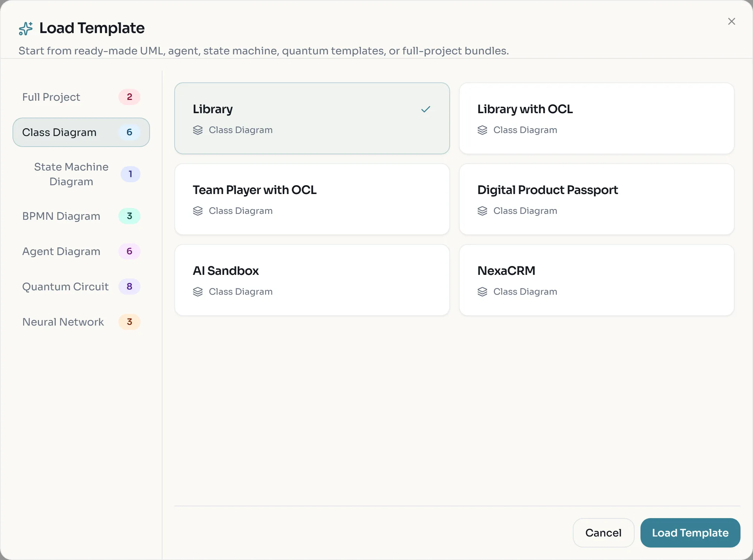Image resolution: width=753 pixels, height=560 pixels.
Task: Show Agent Diagram templates
Action: click(x=81, y=251)
